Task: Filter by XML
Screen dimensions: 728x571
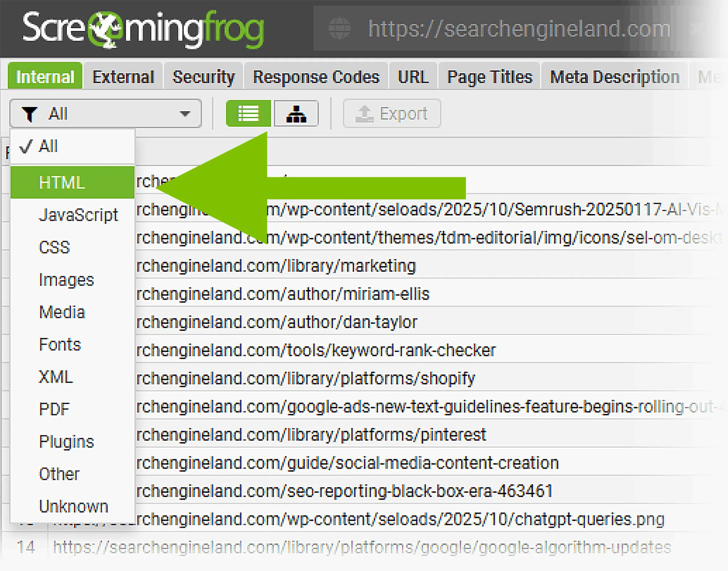Action: 73,377
